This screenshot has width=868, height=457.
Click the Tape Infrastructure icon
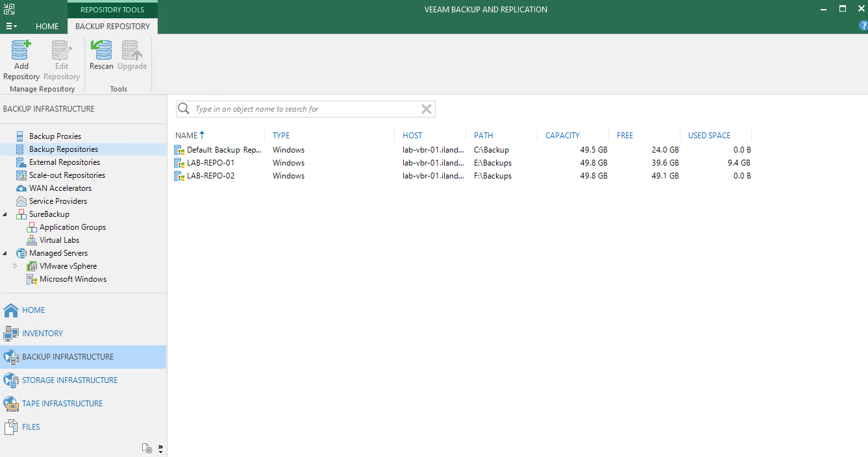pyautogui.click(x=11, y=404)
